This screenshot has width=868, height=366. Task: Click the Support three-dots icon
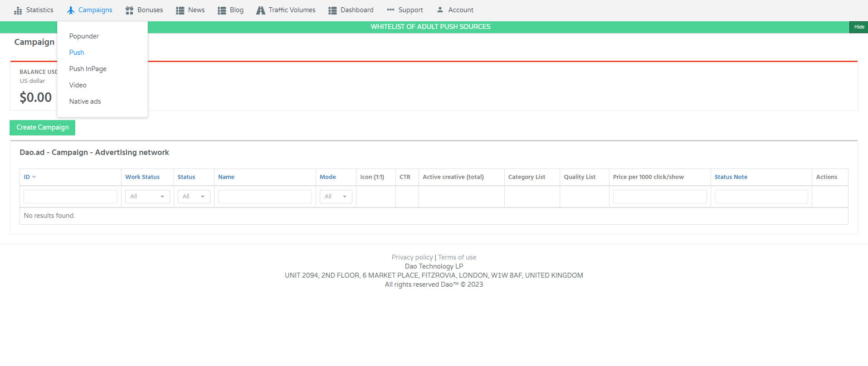(x=390, y=10)
